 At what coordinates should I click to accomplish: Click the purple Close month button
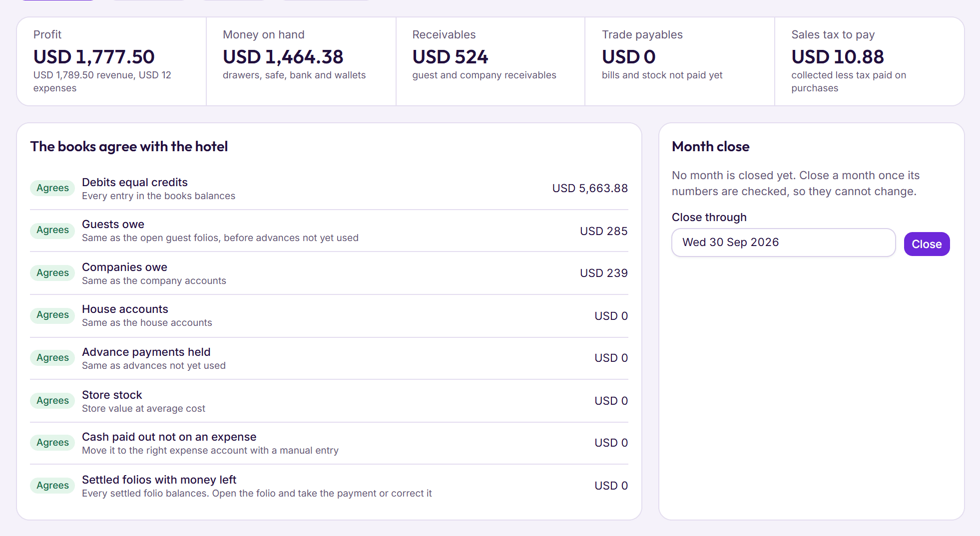927,244
